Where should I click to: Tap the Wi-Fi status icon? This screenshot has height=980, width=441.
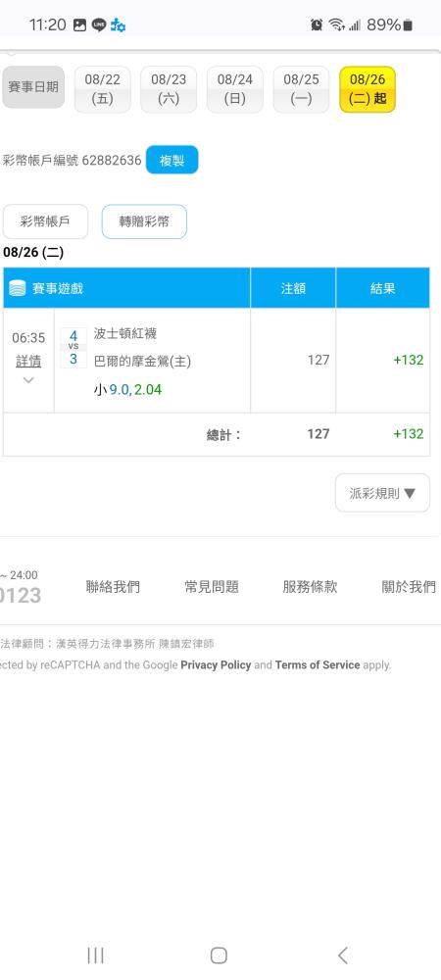pyautogui.click(x=337, y=25)
